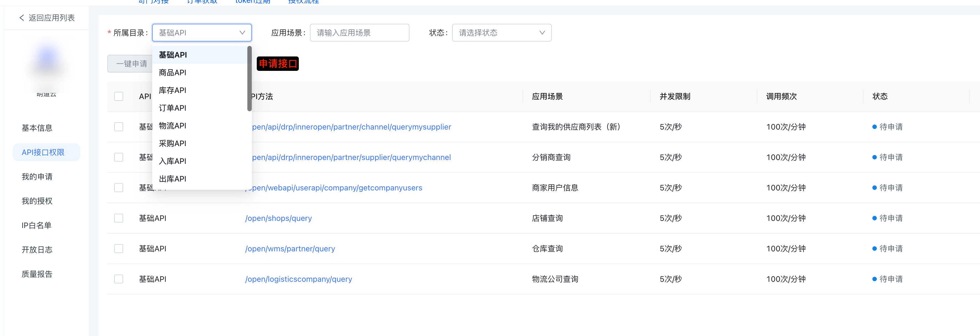The width and height of the screenshot is (980, 336).
Task: Go to 基本信息 in sidebar
Action: (x=37, y=128)
